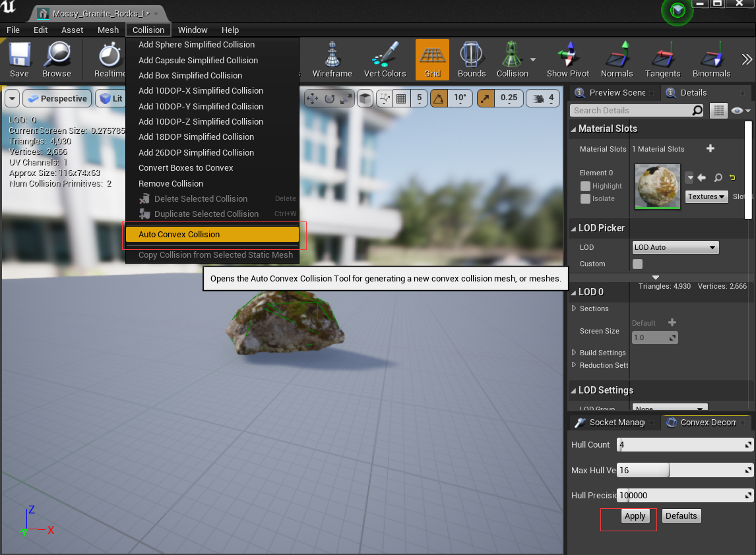Open scale snap value 0.25
This screenshot has width=756, height=555.
[x=509, y=98]
